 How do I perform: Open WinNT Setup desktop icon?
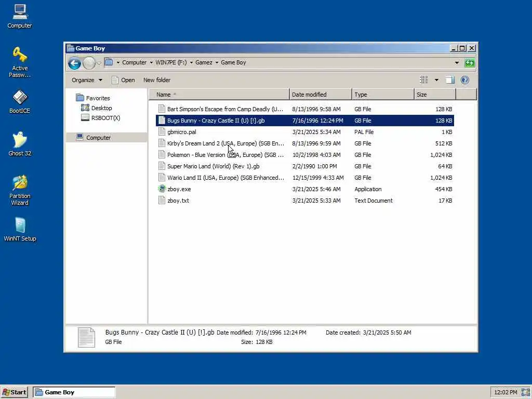click(x=20, y=229)
